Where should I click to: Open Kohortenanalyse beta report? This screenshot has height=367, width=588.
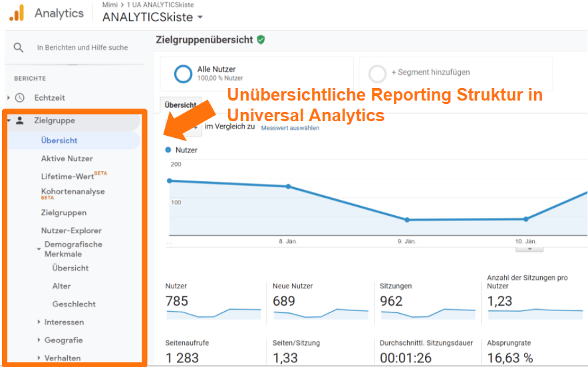click(x=73, y=193)
